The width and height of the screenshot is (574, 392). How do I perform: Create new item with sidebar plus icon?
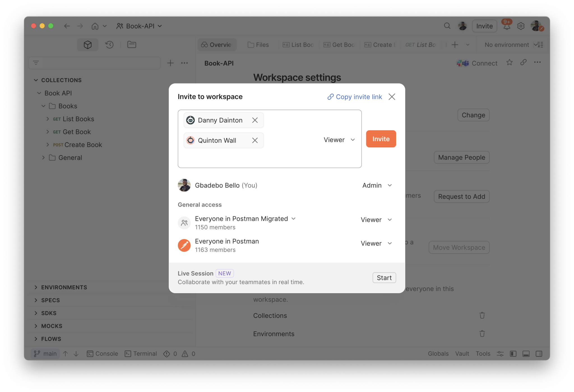170,63
